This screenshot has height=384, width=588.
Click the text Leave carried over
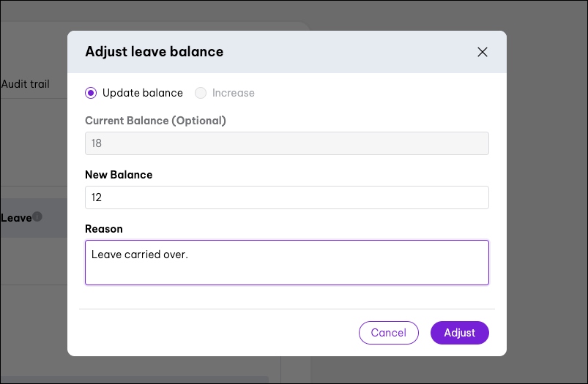(139, 255)
